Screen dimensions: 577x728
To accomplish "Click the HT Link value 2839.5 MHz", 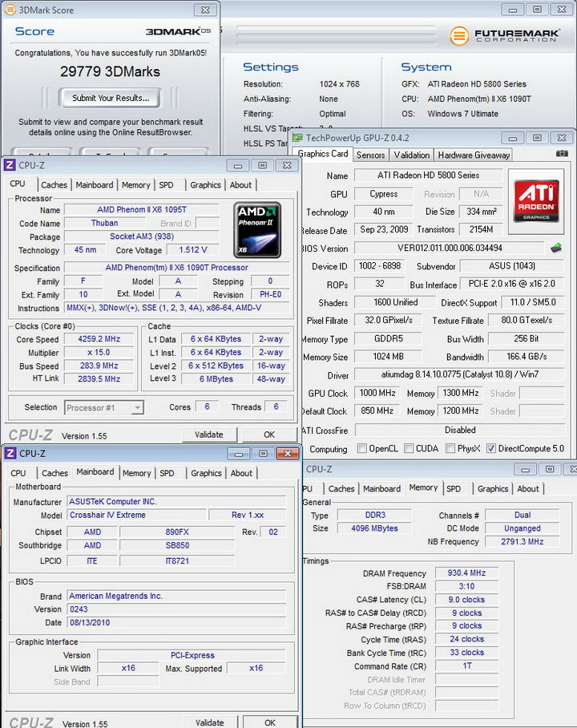I will click(99, 379).
